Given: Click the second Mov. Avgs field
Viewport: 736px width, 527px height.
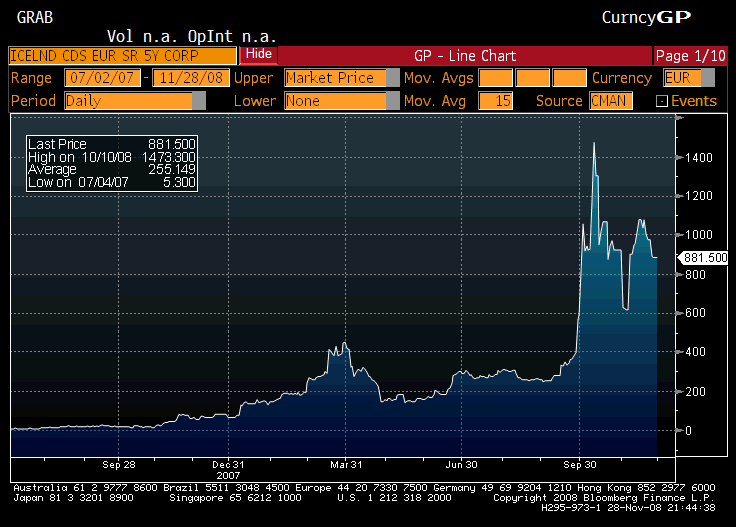Looking at the screenshot, I should pyautogui.click(x=533, y=78).
